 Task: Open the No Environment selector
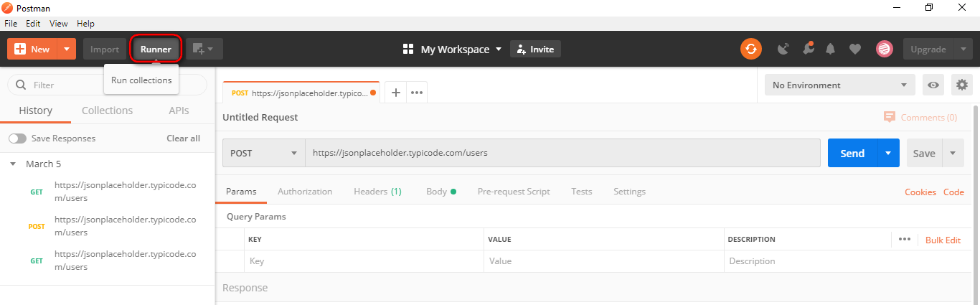(x=839, y=85)
